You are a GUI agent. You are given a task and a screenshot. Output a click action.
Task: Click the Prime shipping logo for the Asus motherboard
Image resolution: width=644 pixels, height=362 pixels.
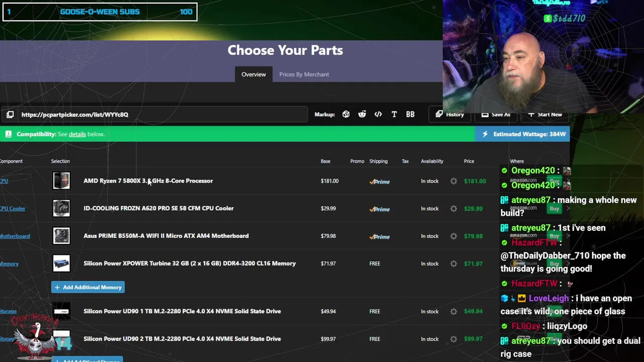pos(380,237)
